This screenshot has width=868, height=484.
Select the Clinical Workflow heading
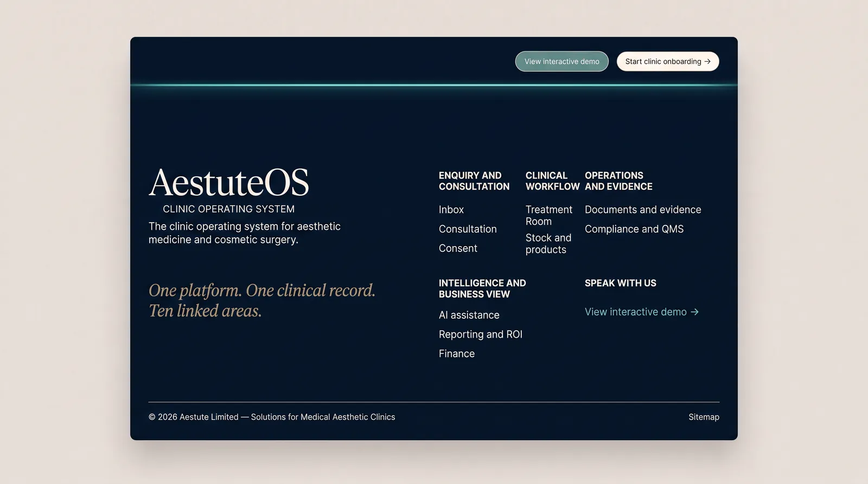pyautogui.click(x=552, y=181)
